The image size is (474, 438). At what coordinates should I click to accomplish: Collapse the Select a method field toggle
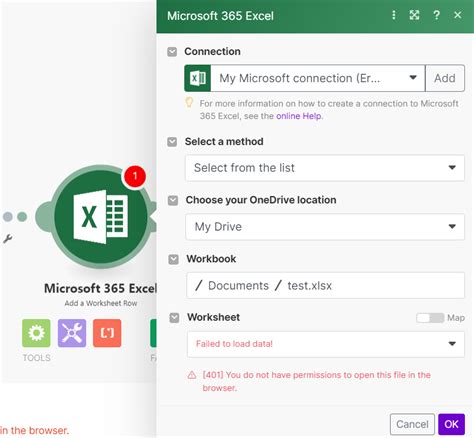[172, 142]
